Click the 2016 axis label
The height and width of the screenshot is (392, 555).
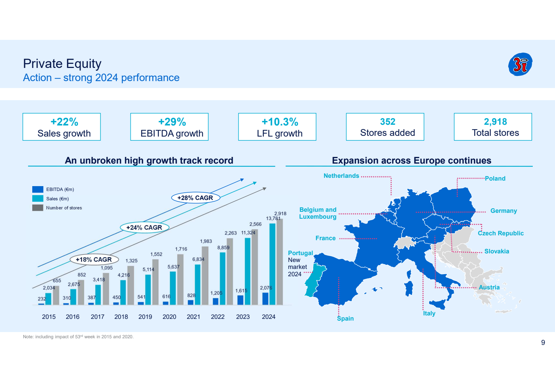pyautogui.click(x=72, y=317)
